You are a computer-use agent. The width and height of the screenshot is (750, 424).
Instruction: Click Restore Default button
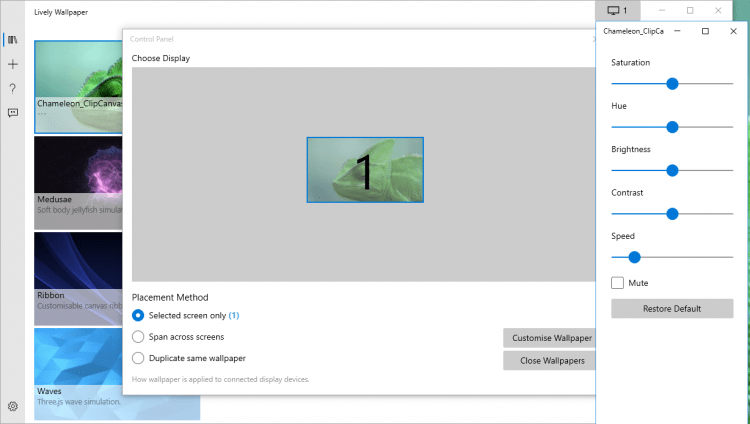point(672,308)
